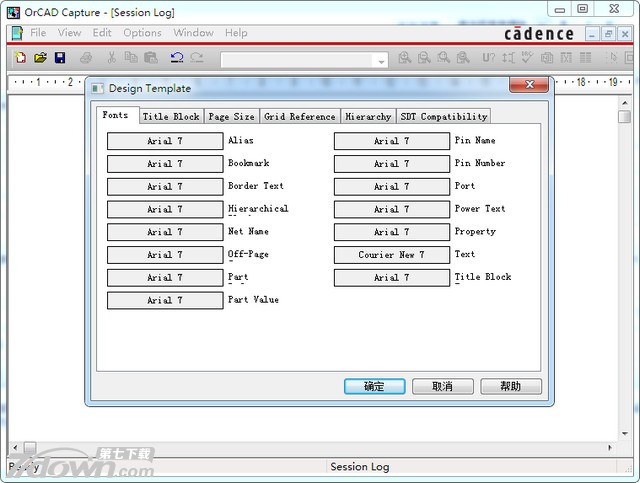640x483 pixels.
Task: Click the New document toolbar icon
Action: pyautogui.click(x=20, y=58)
